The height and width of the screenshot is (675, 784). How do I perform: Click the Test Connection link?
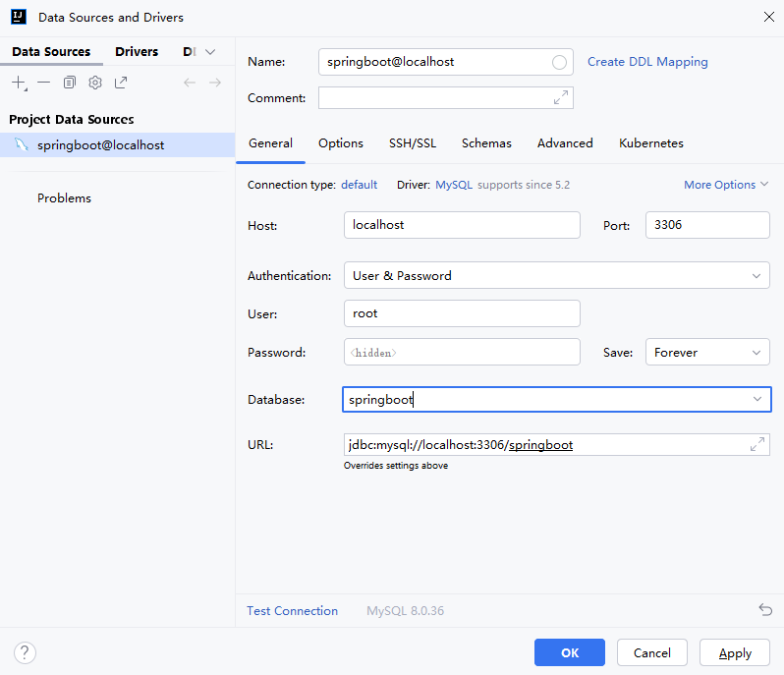(x=292, y=611)
